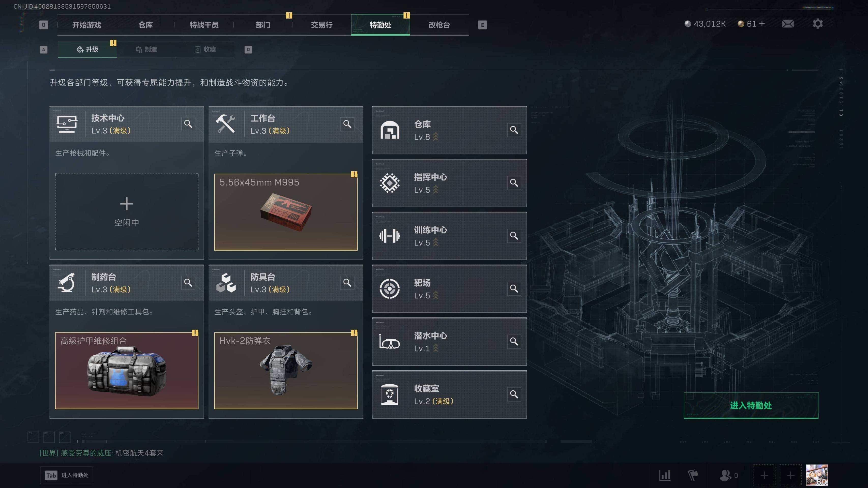
Task: Click the Tab 进入特勤处 shortcut button
Action: [66, 475]
